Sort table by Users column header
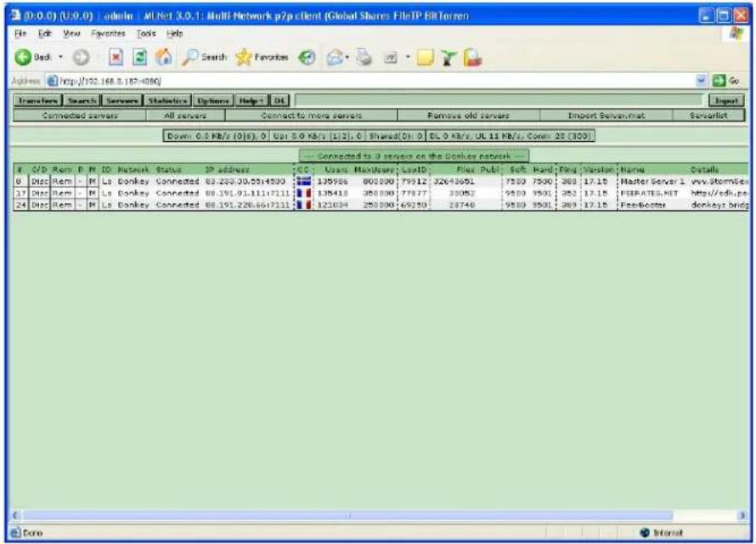The image size is (756, 544). pyautogui.click(x=336, y=169)
